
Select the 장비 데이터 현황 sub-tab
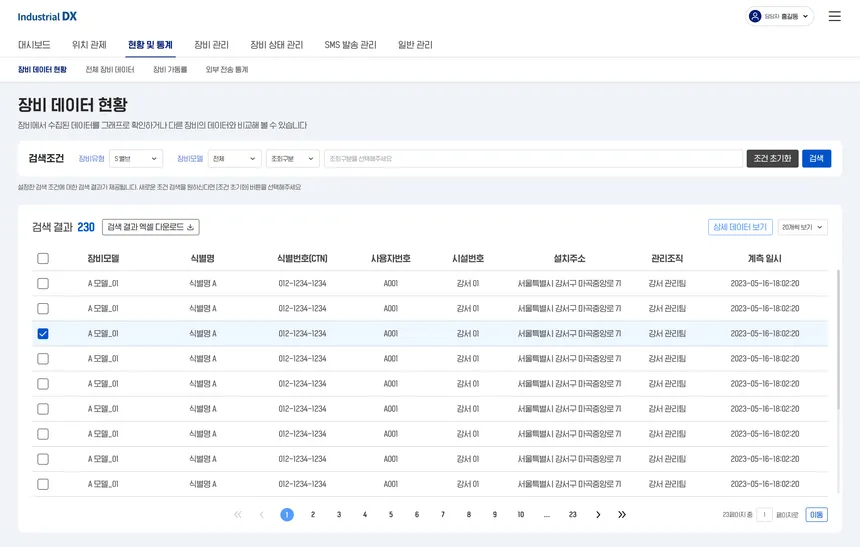[x=42, y=70]
